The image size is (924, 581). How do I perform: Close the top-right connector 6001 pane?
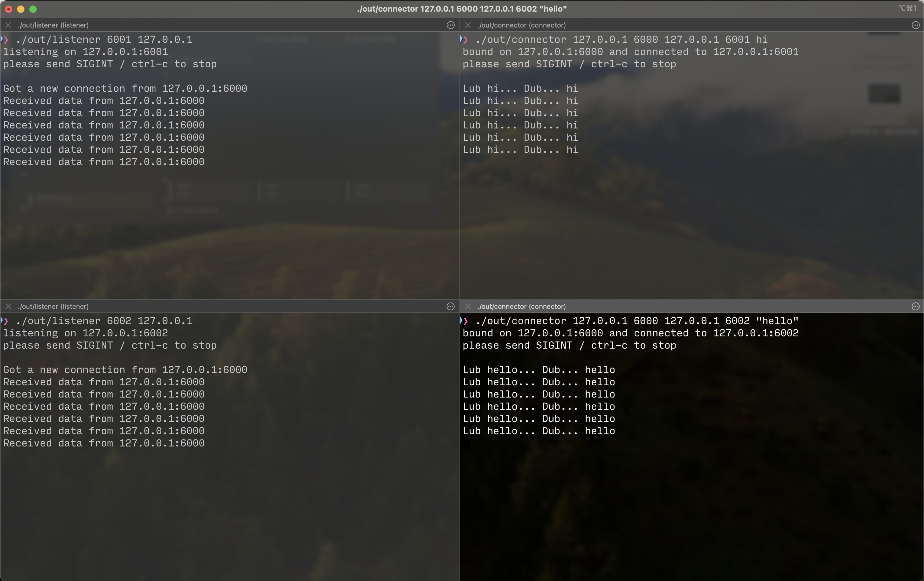coord(468,25)
